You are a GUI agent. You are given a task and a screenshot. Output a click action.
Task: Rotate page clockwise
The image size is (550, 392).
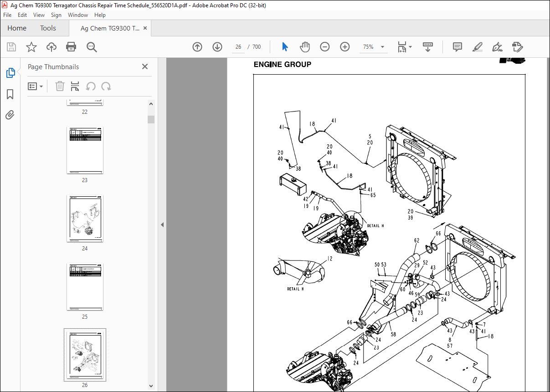(x=106, y=86)
